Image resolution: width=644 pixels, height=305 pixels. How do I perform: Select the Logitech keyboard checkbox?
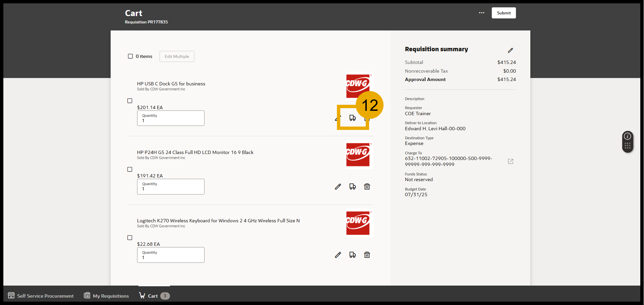pos(130,238)
